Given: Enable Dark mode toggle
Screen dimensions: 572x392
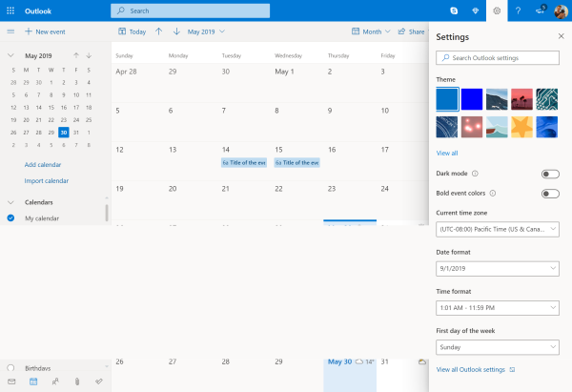Looking at the screenshot, I should coord(549,174).
